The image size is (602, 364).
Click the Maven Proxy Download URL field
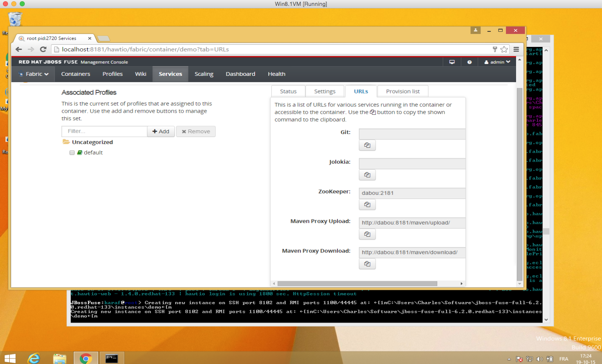pyautogui.click(x=412, y=253)
